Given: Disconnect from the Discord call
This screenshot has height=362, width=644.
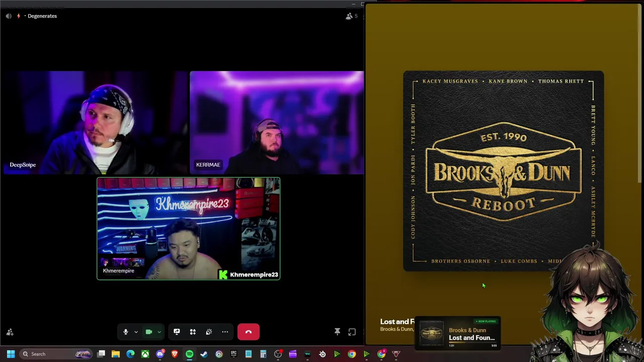Looking at the screenshot, I should [249, 332].
